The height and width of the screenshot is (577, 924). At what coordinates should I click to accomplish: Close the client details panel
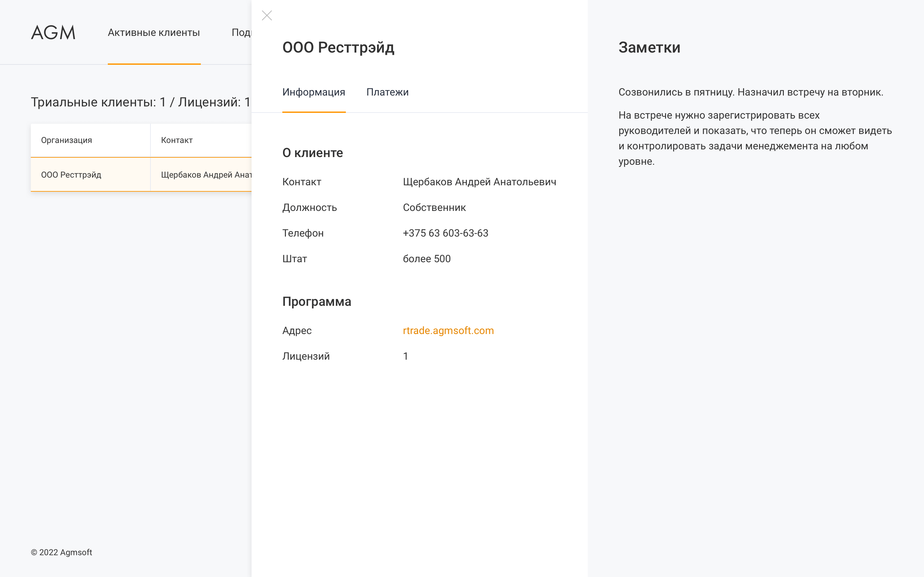267,16
